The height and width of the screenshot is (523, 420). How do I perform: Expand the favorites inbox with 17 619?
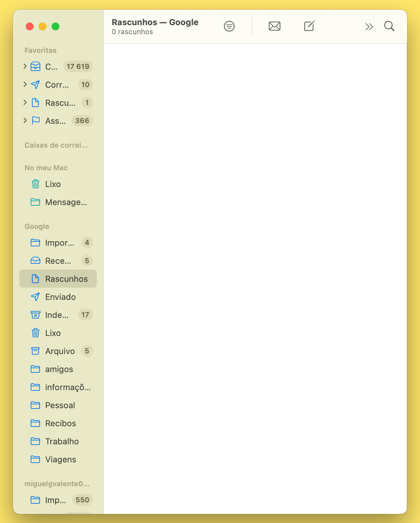[25, 66]
